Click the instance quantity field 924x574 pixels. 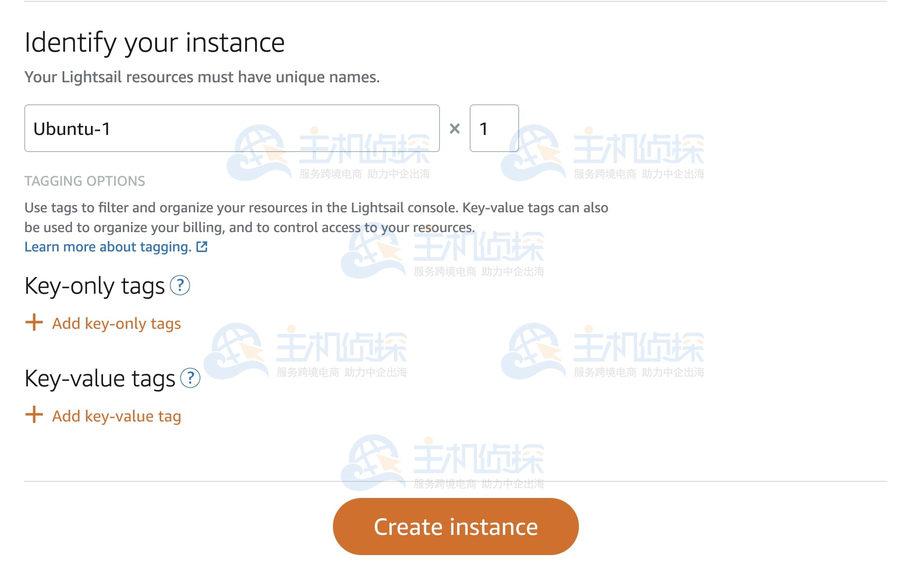click(494, 129)
